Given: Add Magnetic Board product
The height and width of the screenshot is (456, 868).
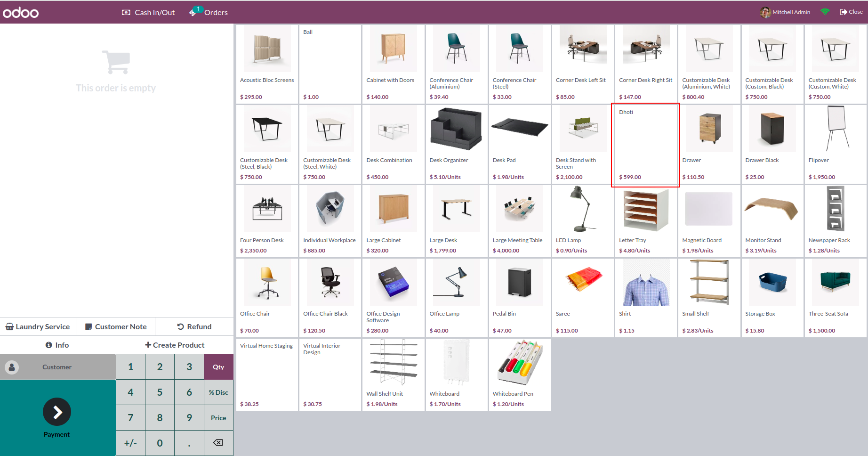Looking at the screenshot, I should [709, 221].
